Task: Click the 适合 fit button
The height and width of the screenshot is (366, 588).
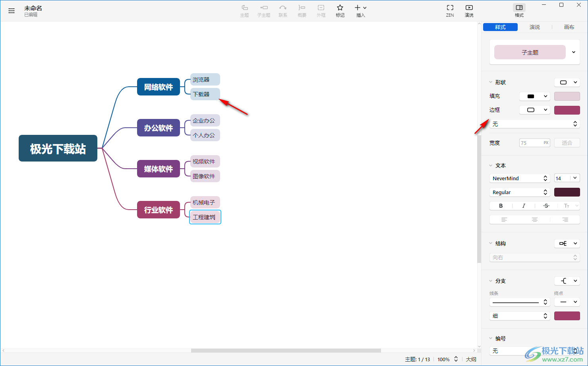Action: point(567,143)
